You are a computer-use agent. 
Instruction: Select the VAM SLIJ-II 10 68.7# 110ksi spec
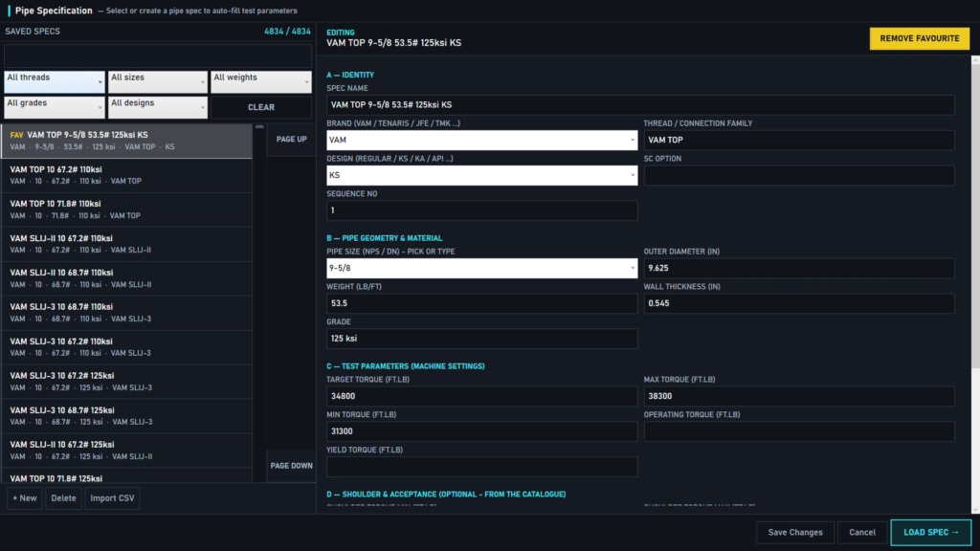[x=127, y=278]
